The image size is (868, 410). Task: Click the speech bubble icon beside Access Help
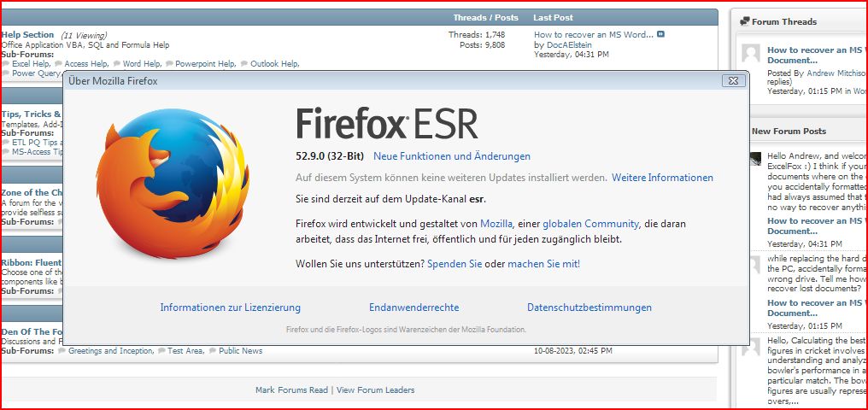58,63
